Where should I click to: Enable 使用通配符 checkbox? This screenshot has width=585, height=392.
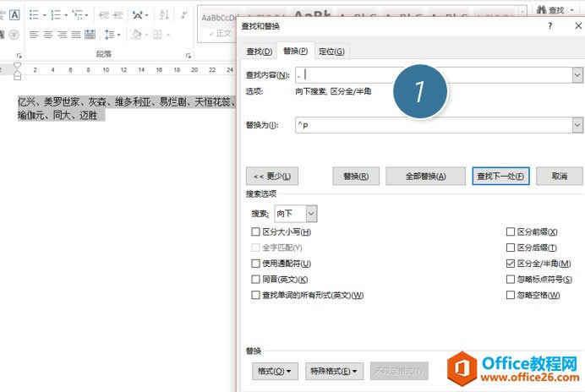[x=256, y=264]
